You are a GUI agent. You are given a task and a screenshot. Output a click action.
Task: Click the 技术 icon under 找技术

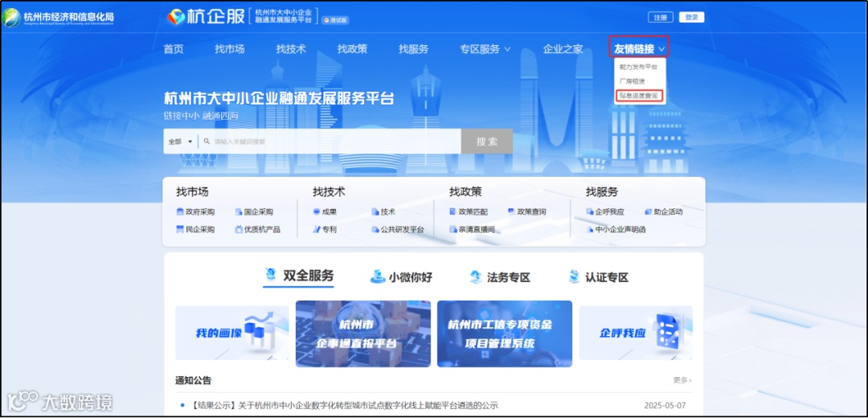click(x=375, y=211)
